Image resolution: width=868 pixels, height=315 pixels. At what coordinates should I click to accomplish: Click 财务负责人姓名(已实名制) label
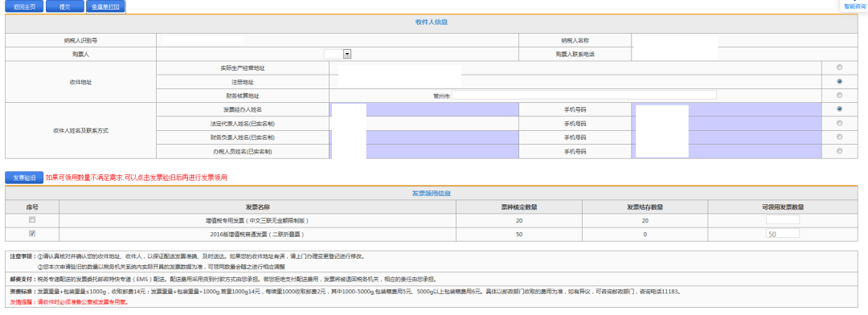coord(243,137)
